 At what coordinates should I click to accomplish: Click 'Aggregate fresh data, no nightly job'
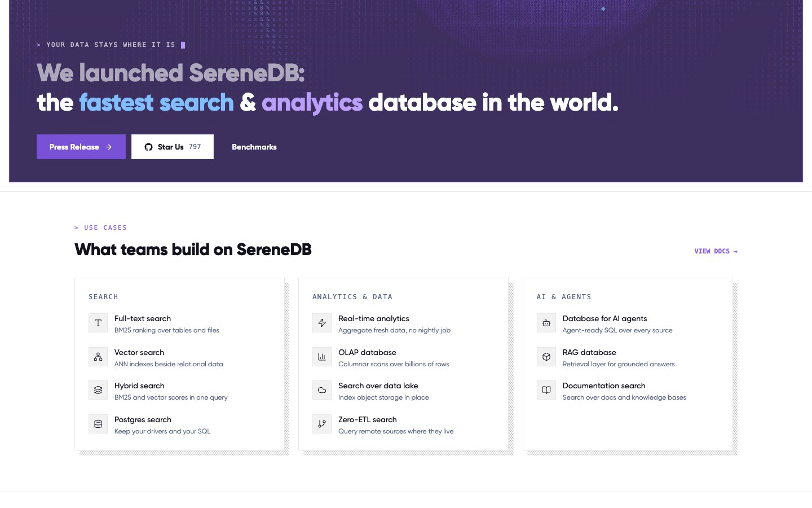394,330
